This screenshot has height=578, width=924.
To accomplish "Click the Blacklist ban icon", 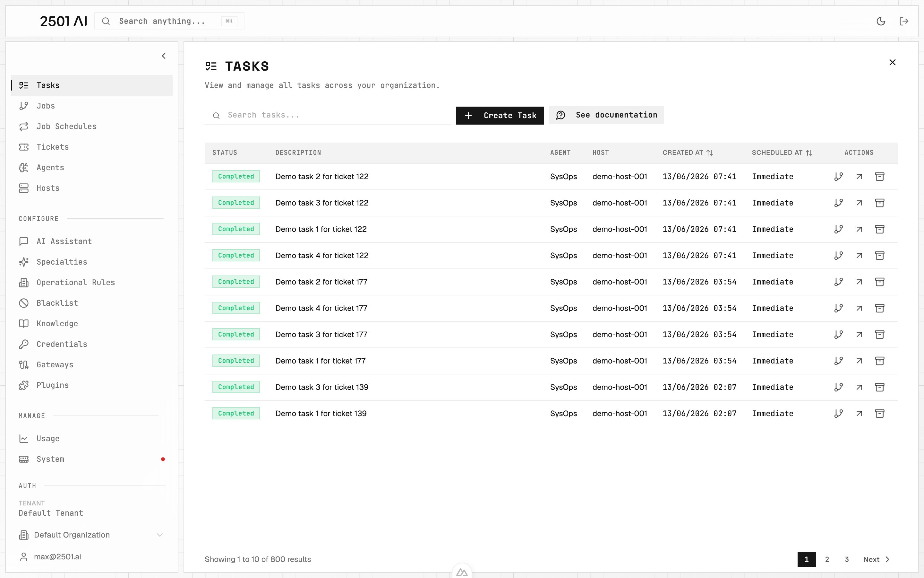I will tap(24, 303).
